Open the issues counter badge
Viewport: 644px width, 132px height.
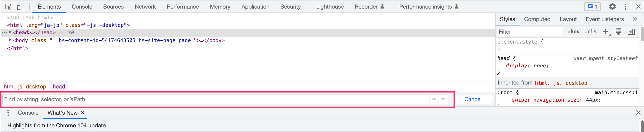592,7
